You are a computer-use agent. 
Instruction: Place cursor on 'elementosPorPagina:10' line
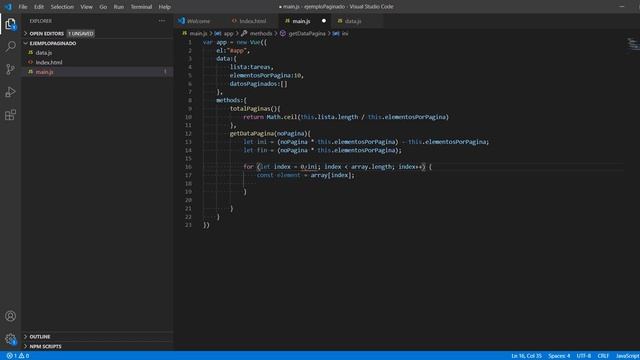pos(267,76)
